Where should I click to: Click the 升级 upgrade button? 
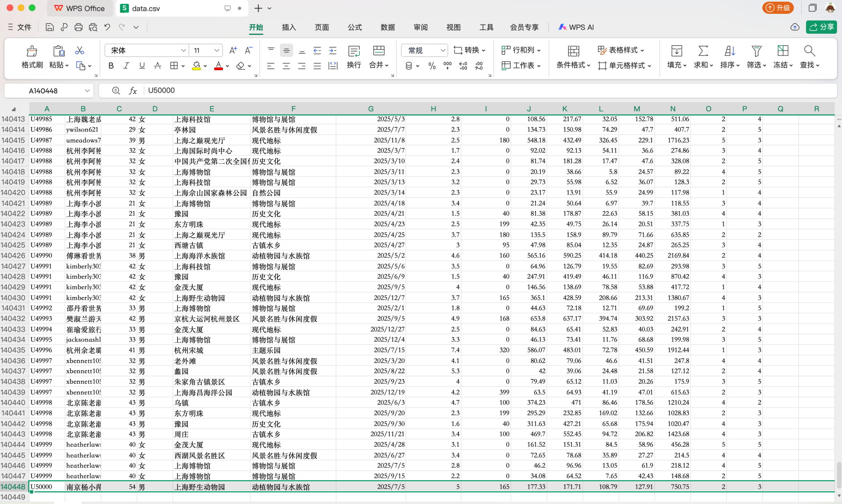778,8
